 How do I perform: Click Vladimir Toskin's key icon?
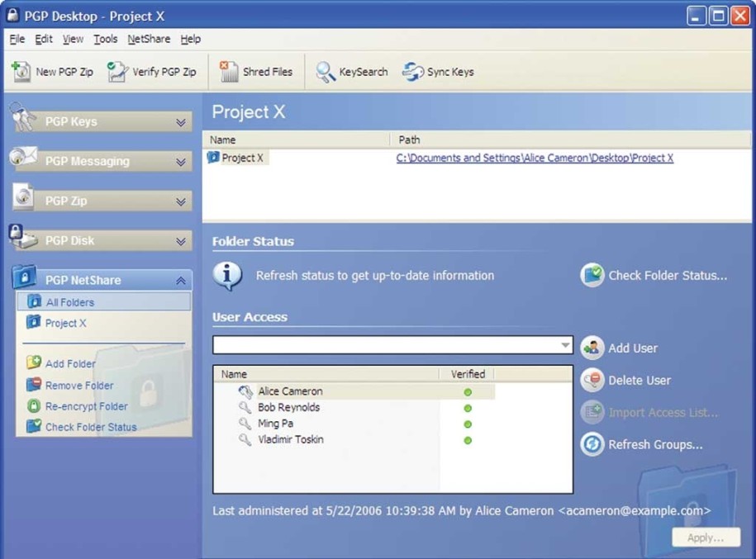[x=245, y=439]
